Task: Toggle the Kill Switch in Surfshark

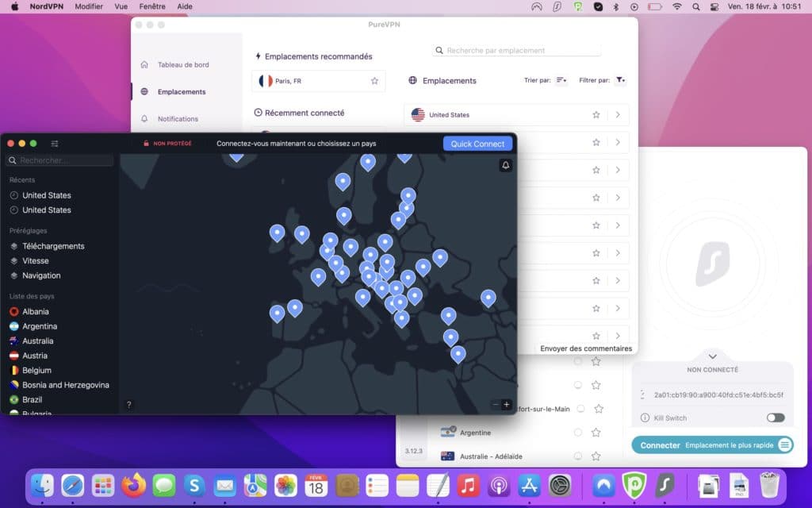Action: point(776,418)
